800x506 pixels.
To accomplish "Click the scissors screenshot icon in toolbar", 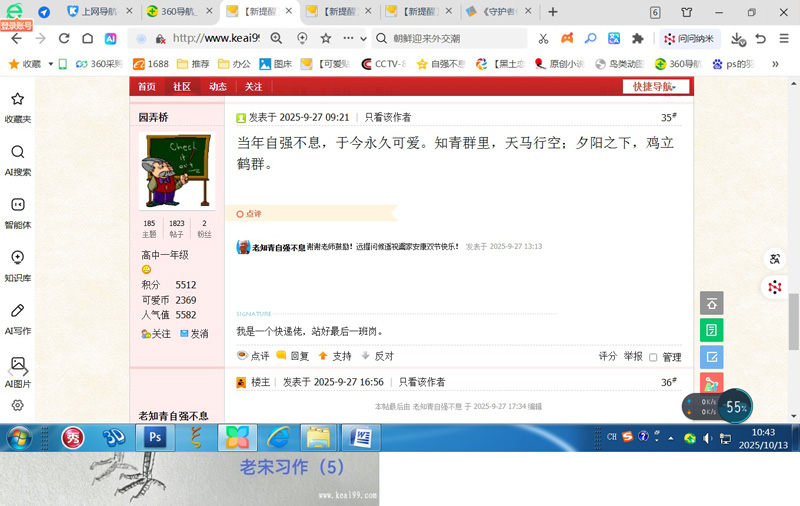I will (x=543, y=38).
